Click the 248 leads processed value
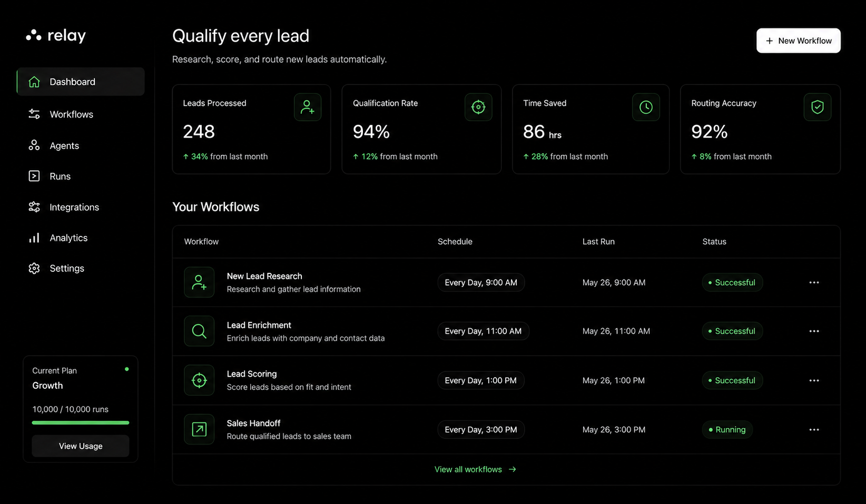 click(199, 132)
